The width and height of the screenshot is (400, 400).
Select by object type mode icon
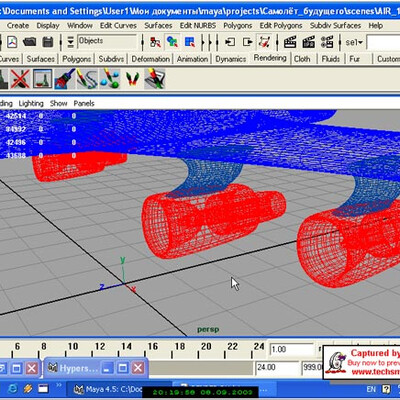(172, 42)
